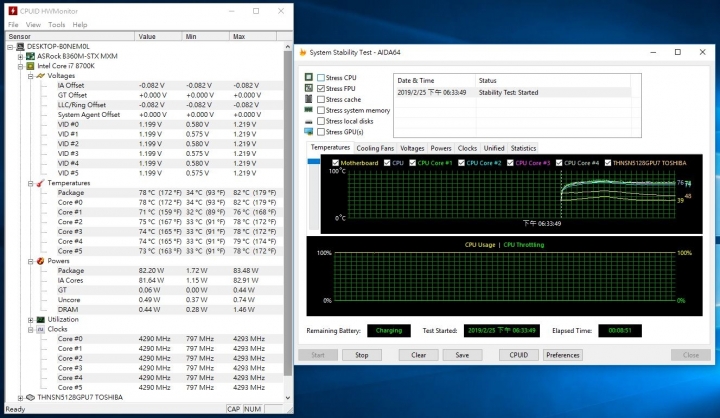Enable Stress system memory checkbox
Image resolution: width=720 pixels, height=418 pixels.
(321, 110)
